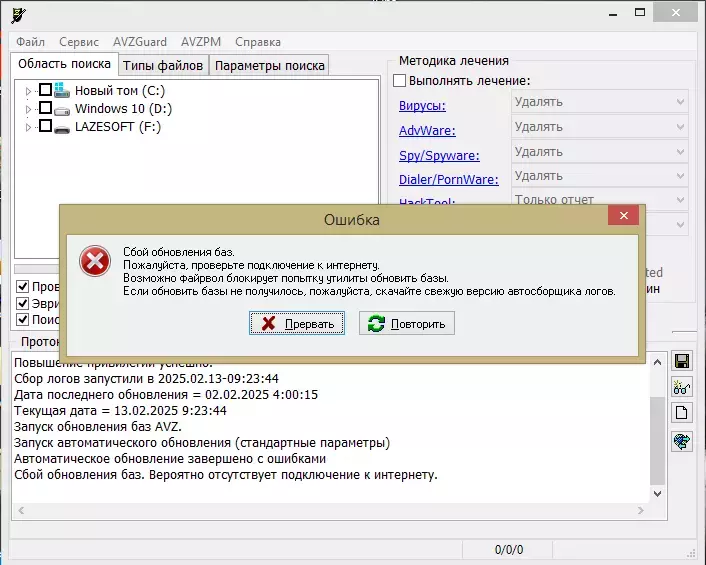Click the protocol horizontal scrollbar left arrow
This screenshot has height=565, width=706.
tap(21, 511)
